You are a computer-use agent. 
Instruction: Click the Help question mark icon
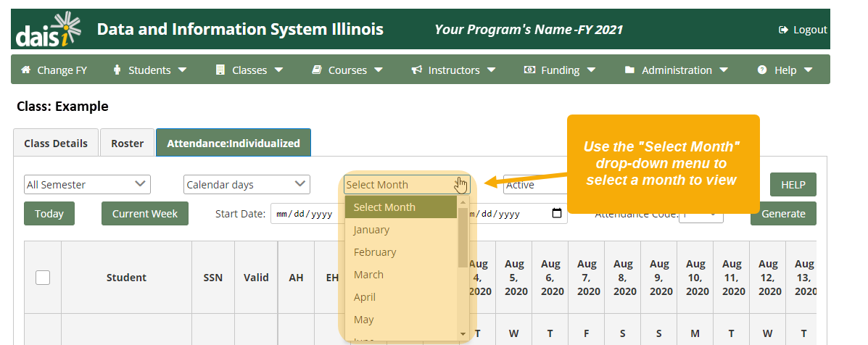pos(762,70)
